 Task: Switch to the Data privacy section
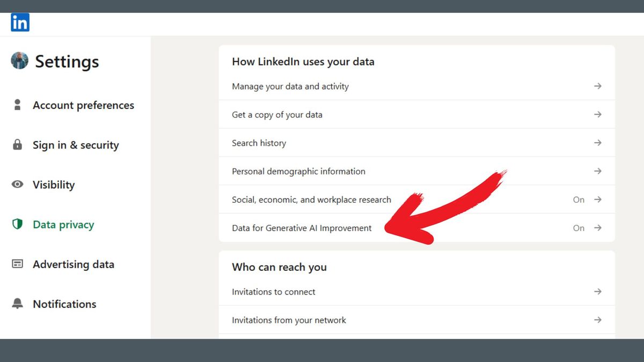[63, 224]
